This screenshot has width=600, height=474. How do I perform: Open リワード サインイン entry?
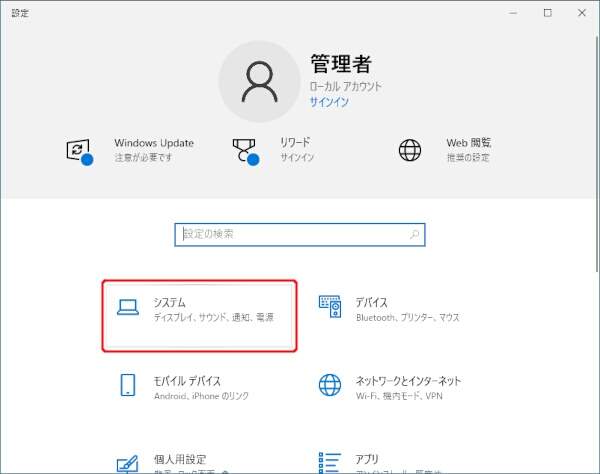point(274,150)
